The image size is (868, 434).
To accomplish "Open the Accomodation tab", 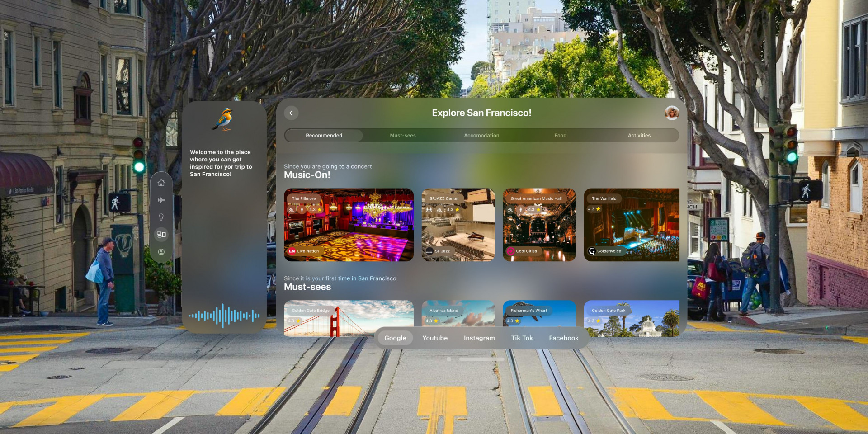I will [481, 136].
